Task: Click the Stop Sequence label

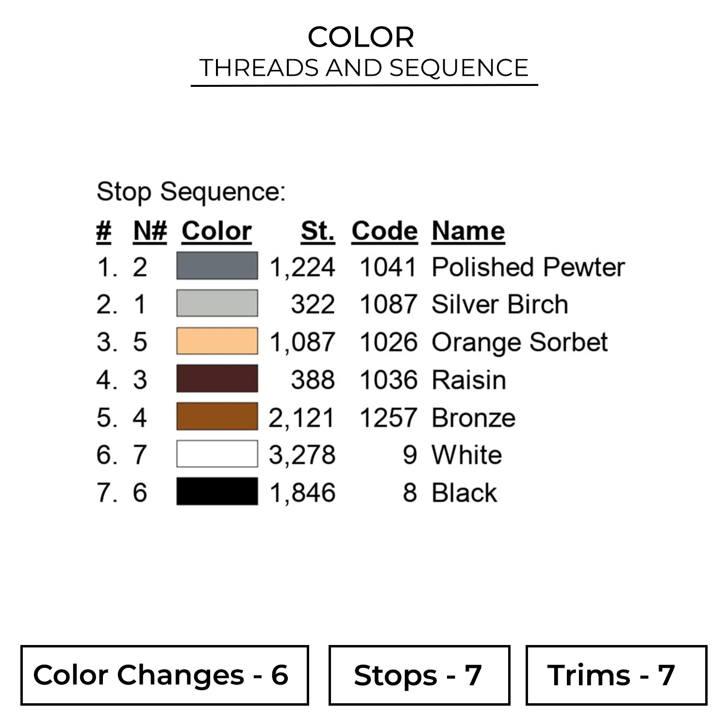Action: [191, 191]
